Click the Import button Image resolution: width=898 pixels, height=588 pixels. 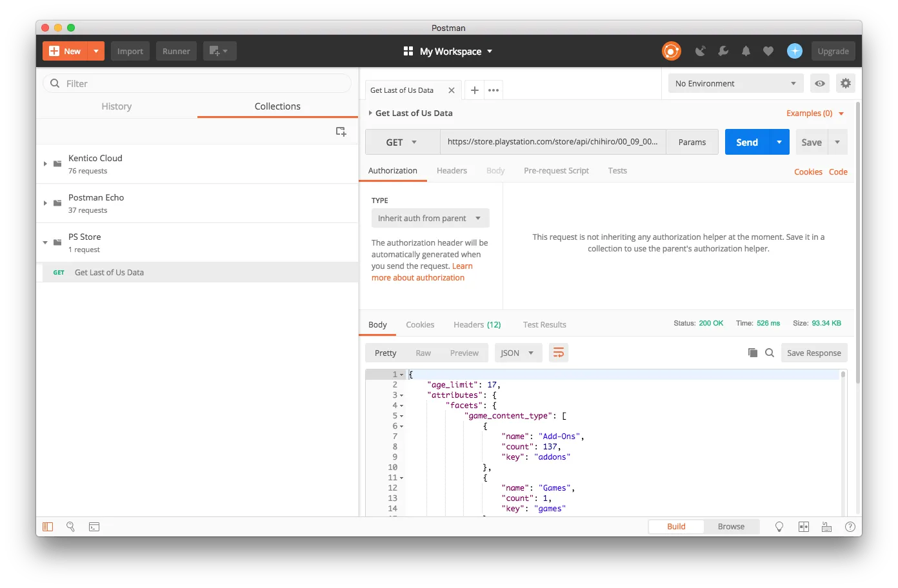point(130,51)
